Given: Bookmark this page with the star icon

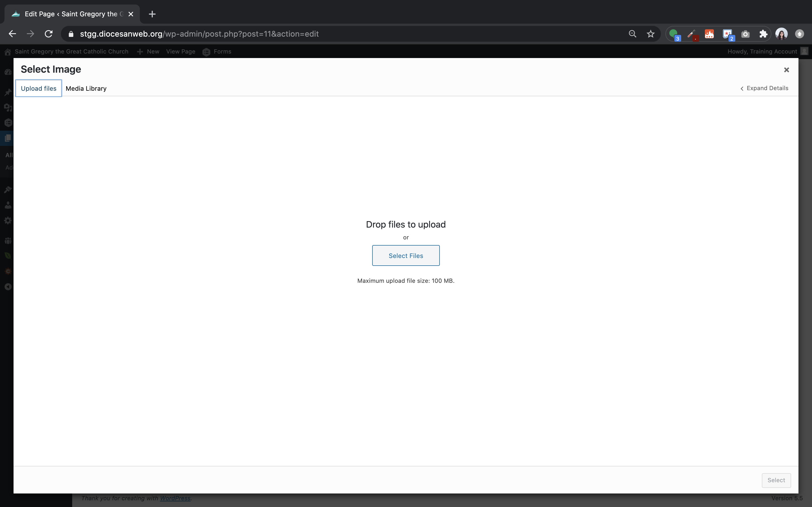Looking at the screenshot, I should pyautogui.click(x=650, y=34).
